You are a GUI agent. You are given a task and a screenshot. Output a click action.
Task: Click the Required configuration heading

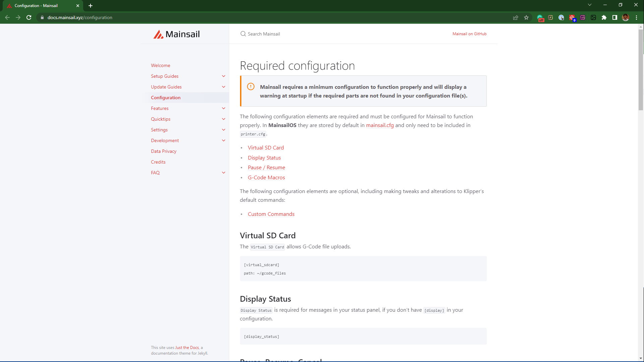tap(297, 66)
